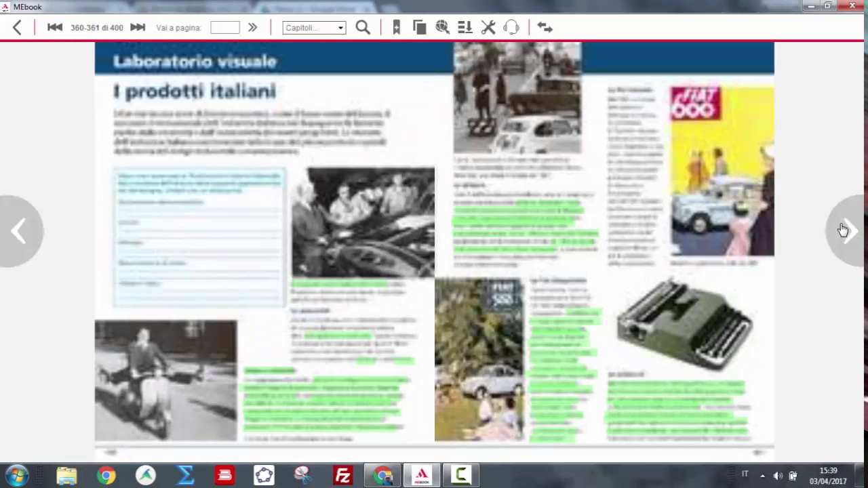Confirm go-to-page with the double chevron
This screenshot has width=868, height=488.
252,28
